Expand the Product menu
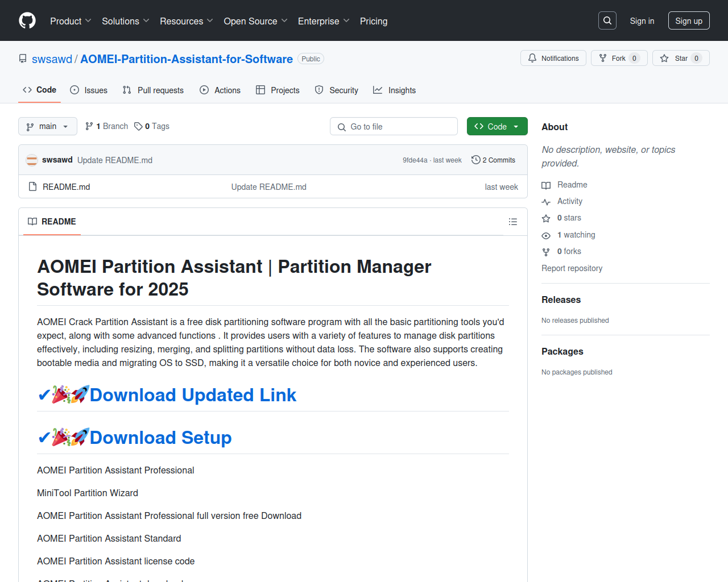The height and width of the screenshot is (582, 728). (71, 21)
